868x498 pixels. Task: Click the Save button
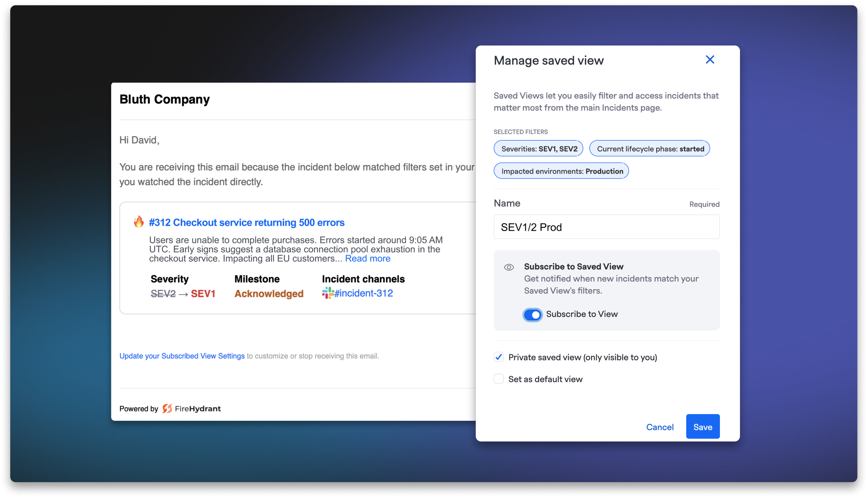click(x=702, y=427)
